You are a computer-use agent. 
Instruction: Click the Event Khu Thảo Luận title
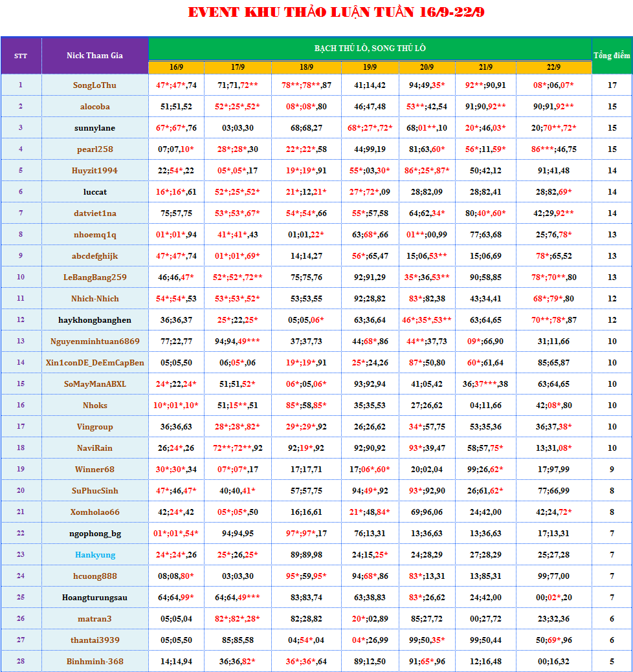pyautogui.click(x=336, y=12)
